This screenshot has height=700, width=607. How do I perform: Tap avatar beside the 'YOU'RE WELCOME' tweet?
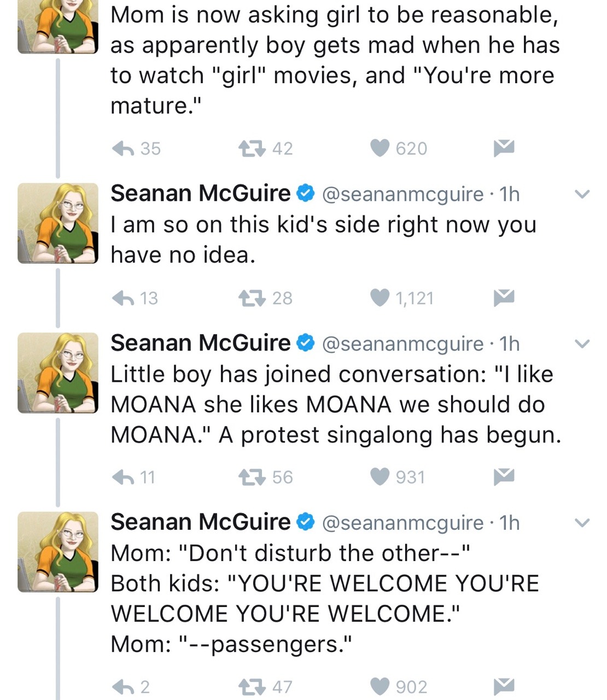[58, 552]
